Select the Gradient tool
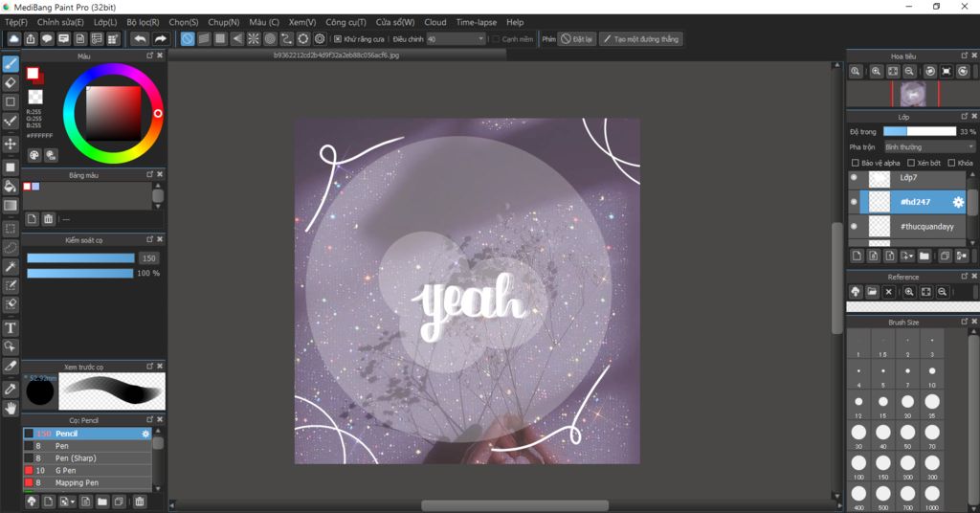Screen dimensions: 980x513 (x=11, y=206)
